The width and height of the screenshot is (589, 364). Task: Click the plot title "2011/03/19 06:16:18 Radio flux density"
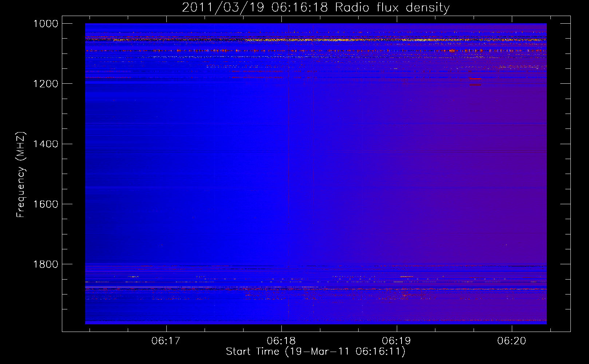point(316,8)
